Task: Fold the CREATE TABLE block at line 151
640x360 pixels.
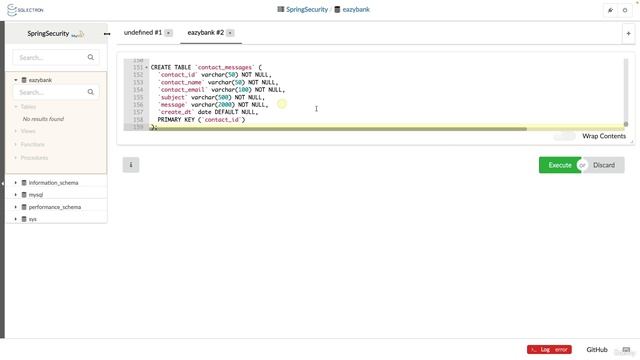Action: (147, 67)
